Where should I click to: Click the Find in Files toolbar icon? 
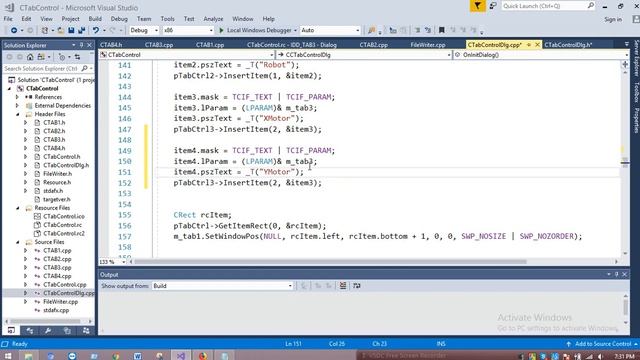pos(371,30)
